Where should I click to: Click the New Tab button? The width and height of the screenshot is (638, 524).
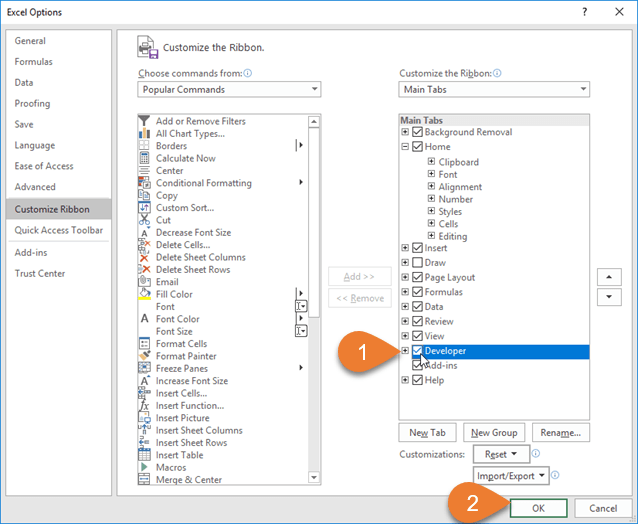(x=427, y=433)
